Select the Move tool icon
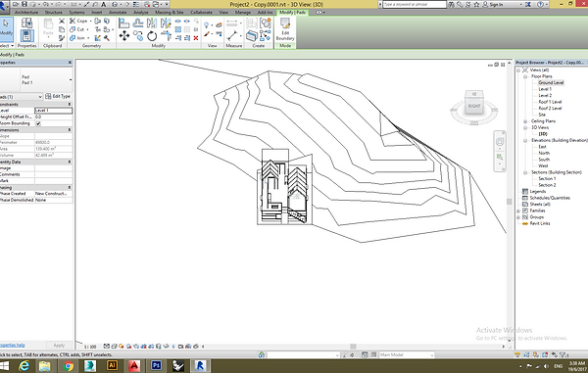 124,36
